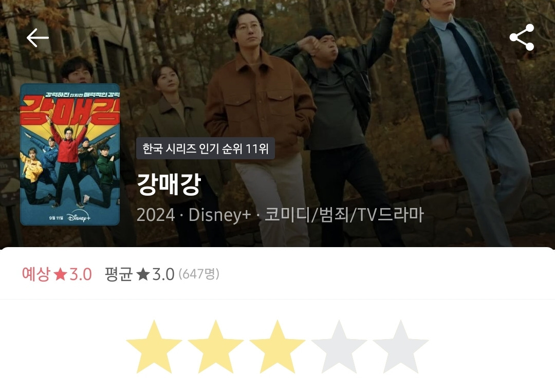The height and width of the screenshot is (392, 555).
Task: Tap the share icon
Action: 522,38
